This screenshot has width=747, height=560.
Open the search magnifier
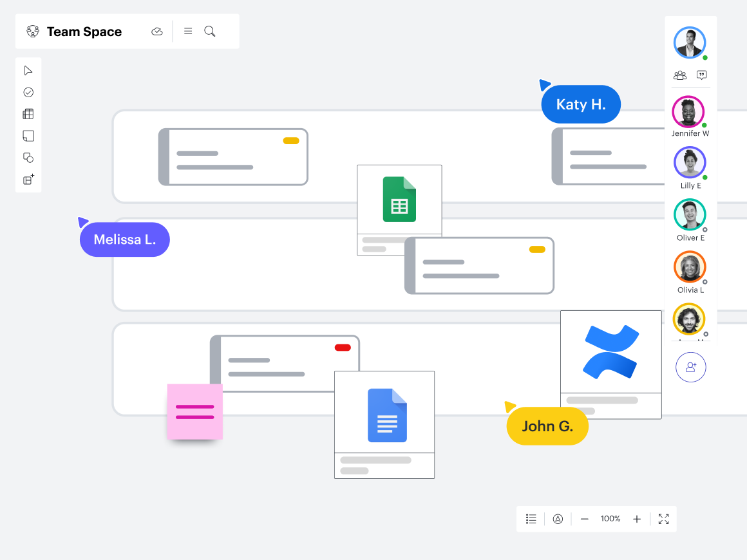(x=210, y=32)
